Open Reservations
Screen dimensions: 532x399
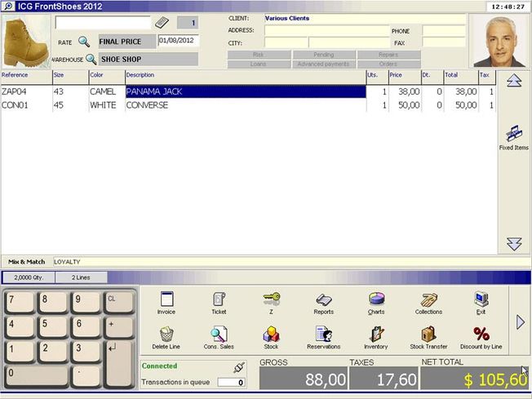point(324,338)
